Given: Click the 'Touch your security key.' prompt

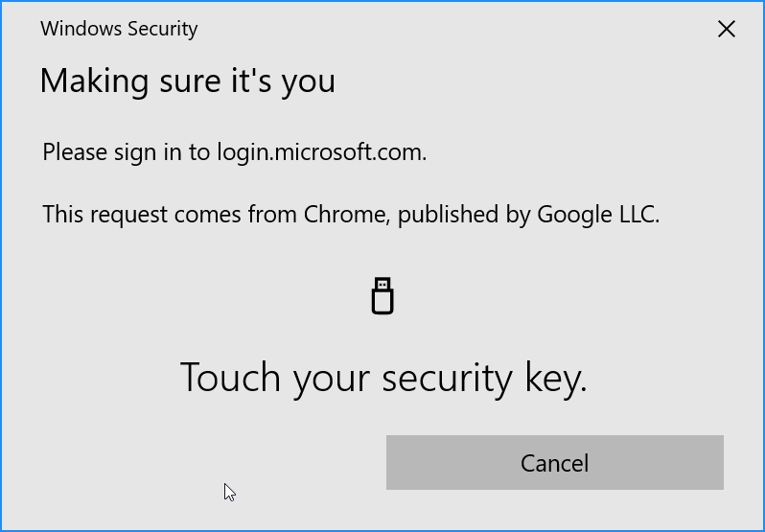Looking at the screenshot, I should (383, 378).
